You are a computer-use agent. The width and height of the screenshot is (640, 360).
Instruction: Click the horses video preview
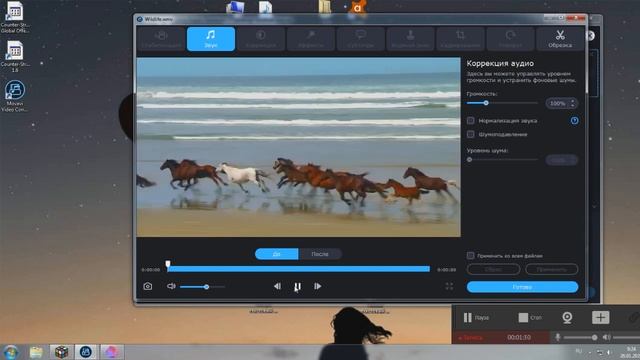298,147
